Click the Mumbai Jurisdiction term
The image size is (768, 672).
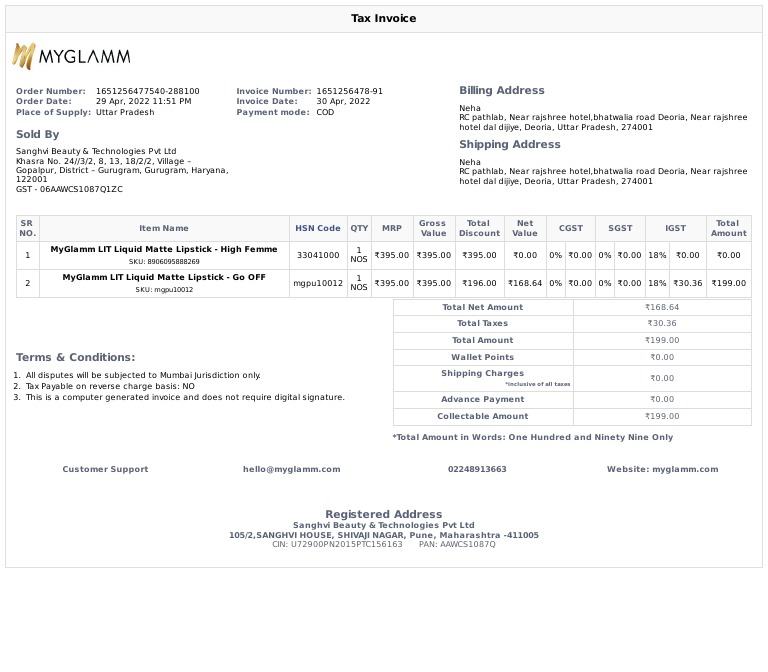143,375
